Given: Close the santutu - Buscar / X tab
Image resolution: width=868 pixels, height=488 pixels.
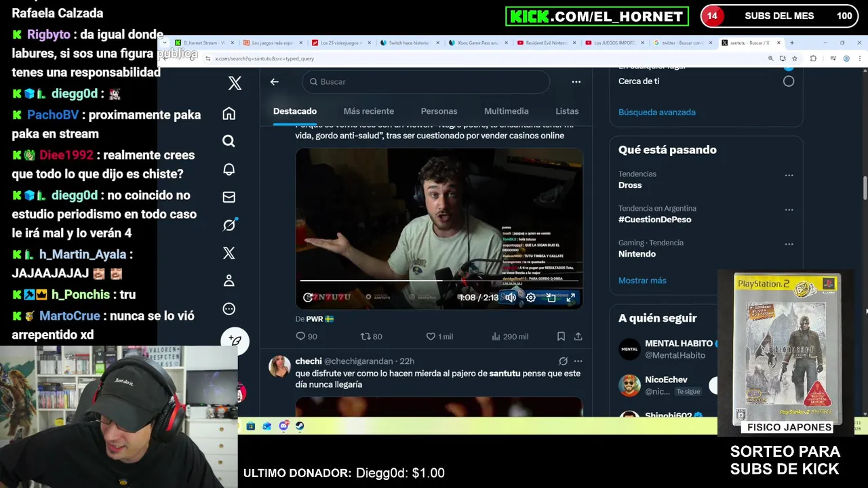Looking at the screenshot, I should 778,43.
